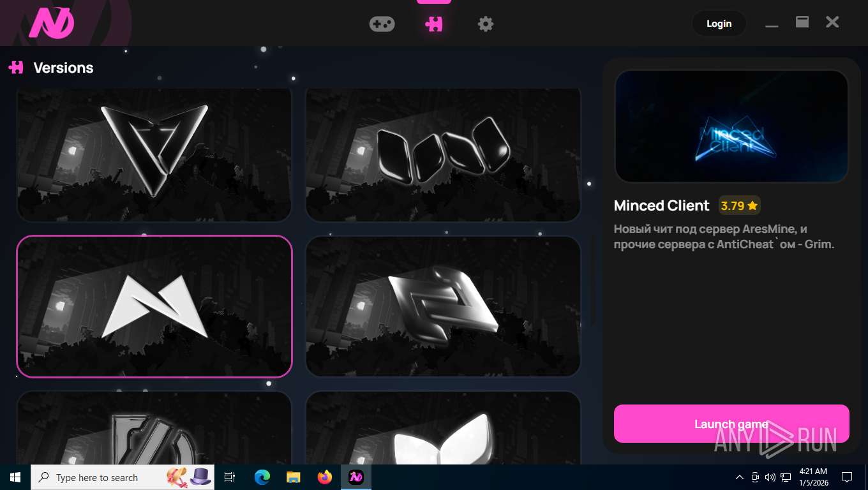Click the versions list scrollbar
This screenshot has width=868, height=490.
pyautogui.click(x=593, y=279)
